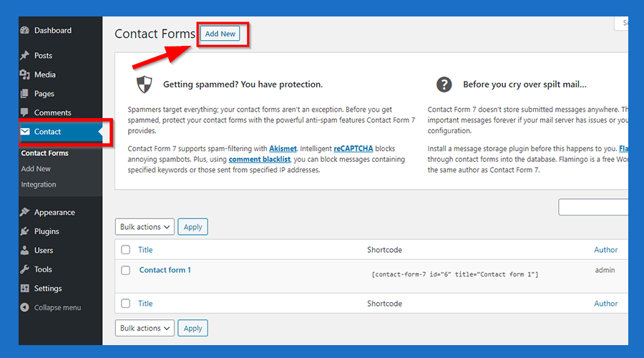Follow the Akismet link
The image size is (644, 358).
tap(283, 148)
